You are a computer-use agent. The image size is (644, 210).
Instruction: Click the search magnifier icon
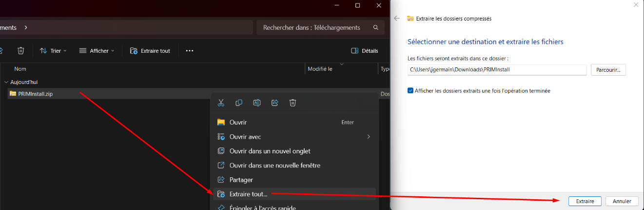375,28
